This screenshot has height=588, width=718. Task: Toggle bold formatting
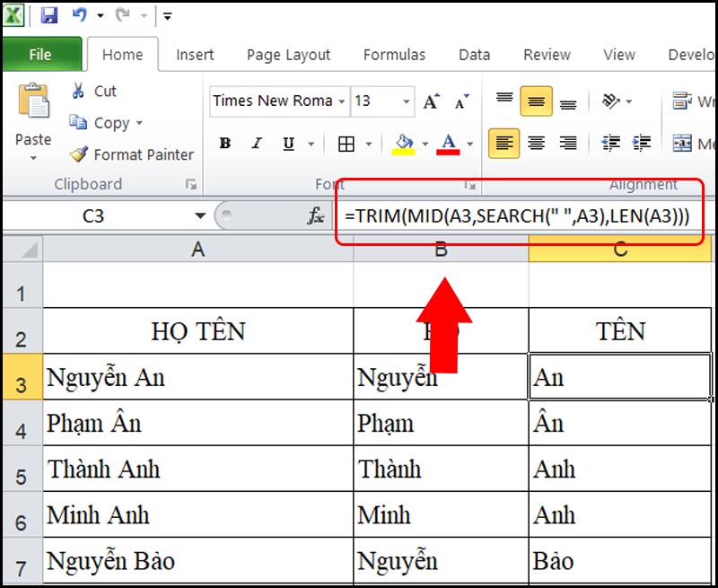pos(225,143)
